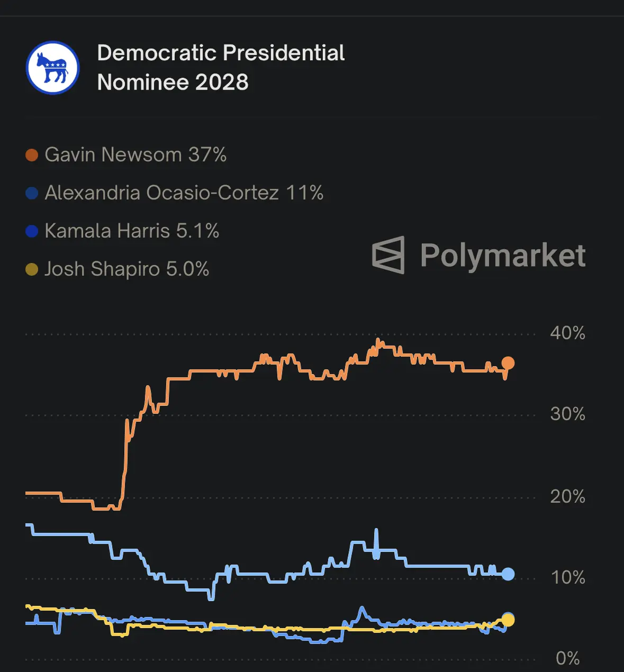Click the Polymarket wordmark text
Image resolution: width=624 pixels, height=672 pixels.
pos(503,256)
